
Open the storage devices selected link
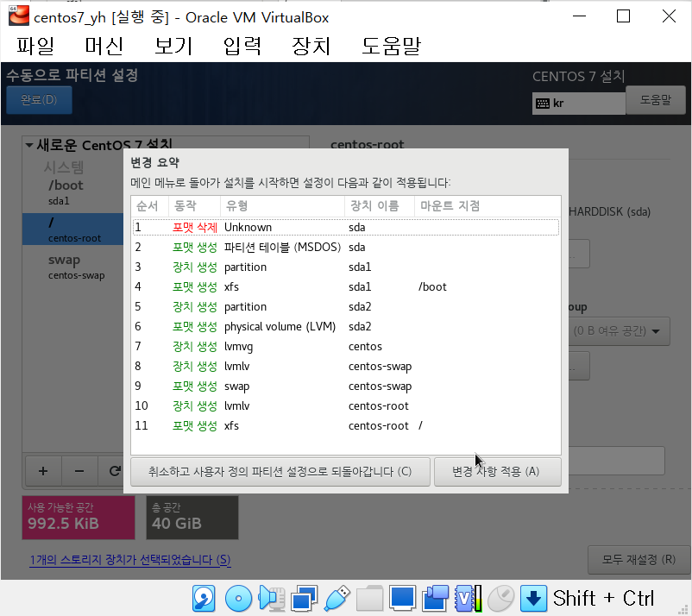(130, 560)
